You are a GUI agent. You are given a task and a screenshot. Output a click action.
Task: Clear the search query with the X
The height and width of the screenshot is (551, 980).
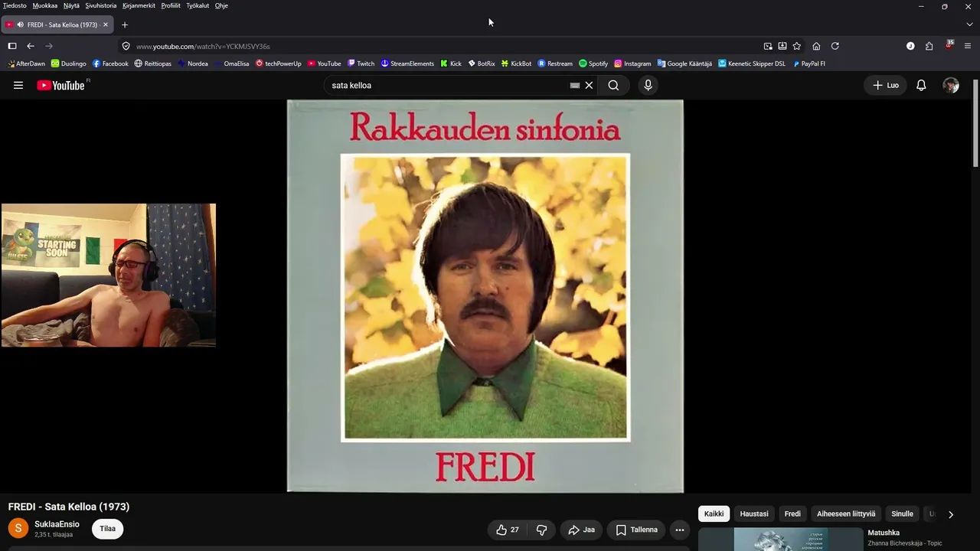[x=589, y=86]
